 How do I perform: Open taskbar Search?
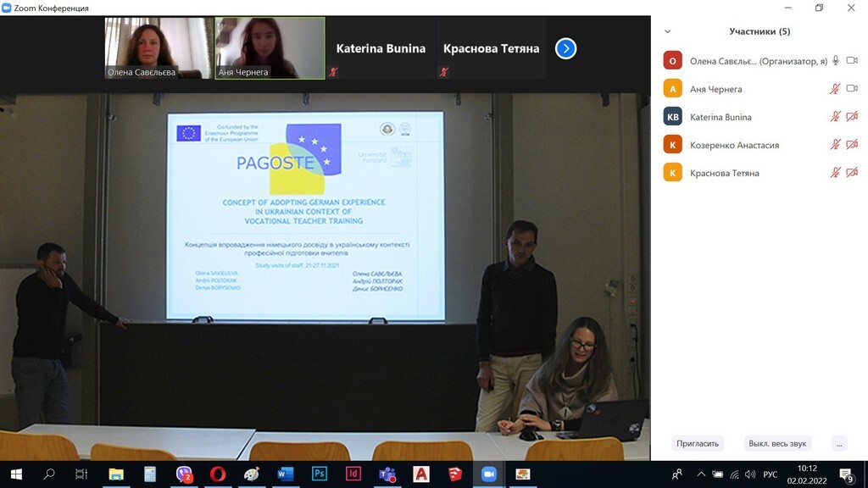tap(48, 474)
